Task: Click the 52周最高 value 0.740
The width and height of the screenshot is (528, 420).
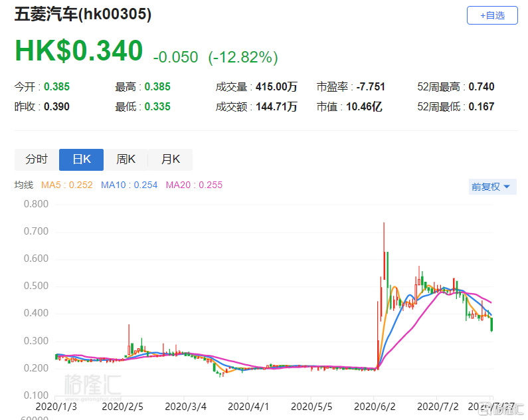Action: tap(481, 86)
